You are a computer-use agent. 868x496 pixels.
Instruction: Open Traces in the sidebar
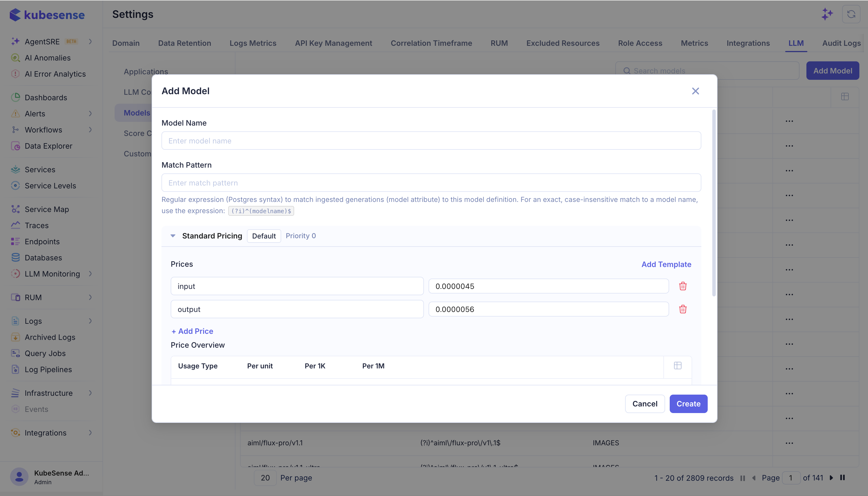(x=37, y=225)
